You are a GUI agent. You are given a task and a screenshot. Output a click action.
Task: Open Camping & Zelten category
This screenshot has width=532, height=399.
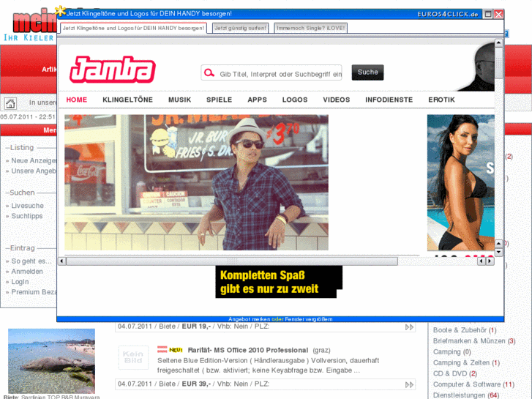click(x=461, y=362)
